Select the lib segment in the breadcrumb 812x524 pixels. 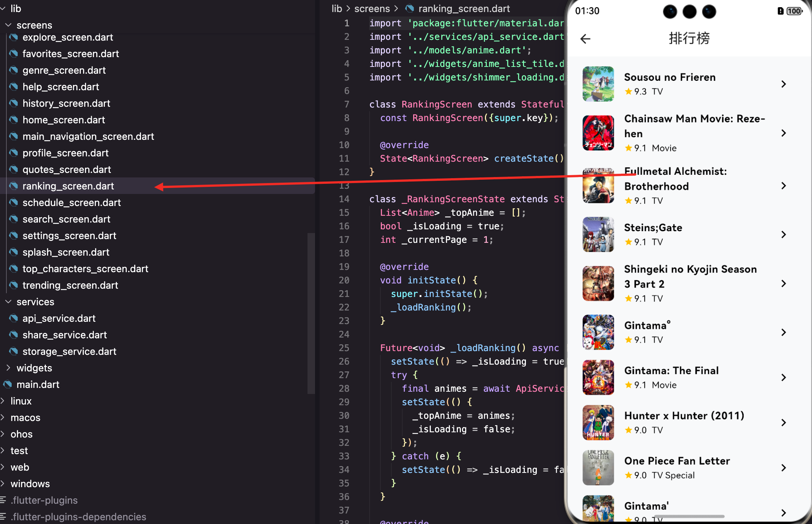coord(336,8)
